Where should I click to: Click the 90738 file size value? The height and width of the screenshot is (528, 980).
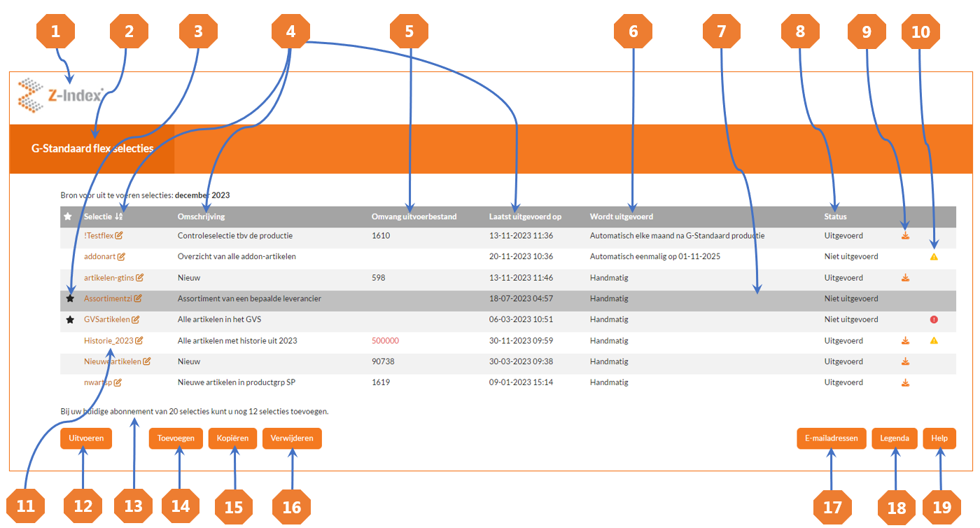click(383, 362)
